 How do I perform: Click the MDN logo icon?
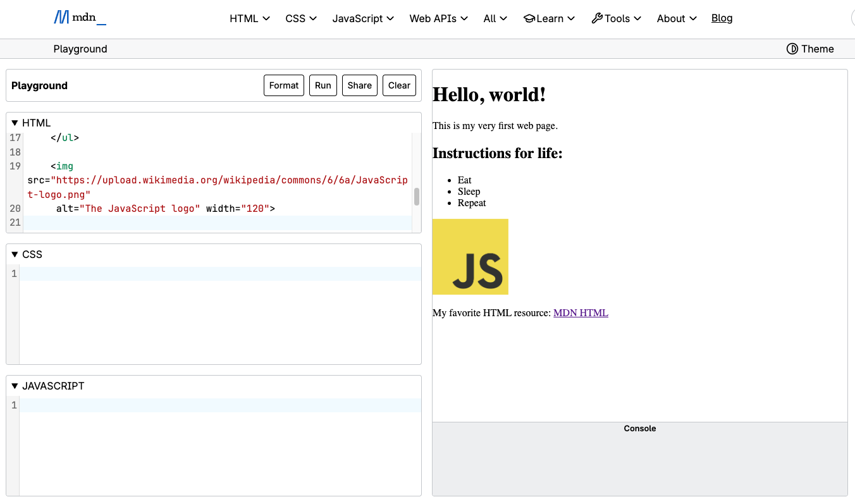point(61,18)
